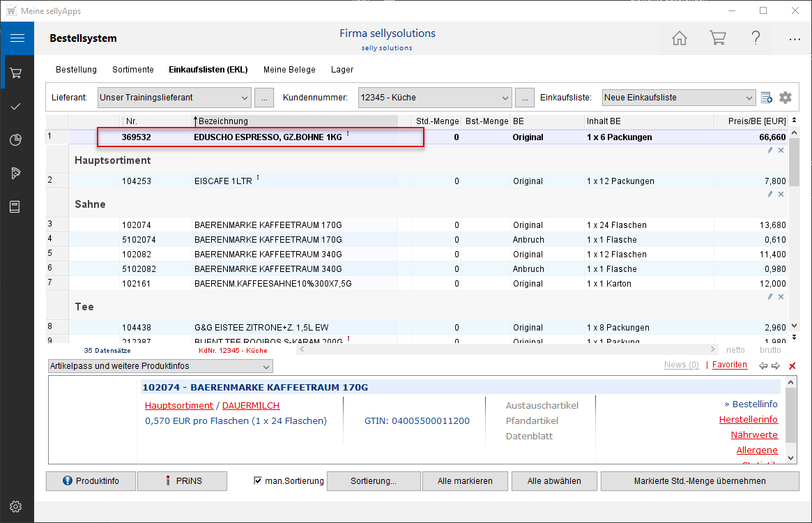The image size is (812, 523).
Task: Expand the Kundennummer dropdown
Action: [x=505, y=98]
